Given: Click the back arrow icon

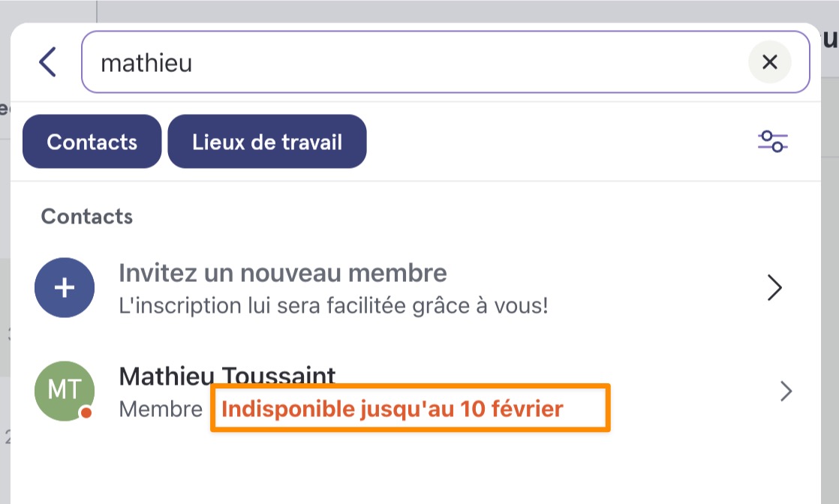Looking at the screenshot, I should [x=47, y=62].
